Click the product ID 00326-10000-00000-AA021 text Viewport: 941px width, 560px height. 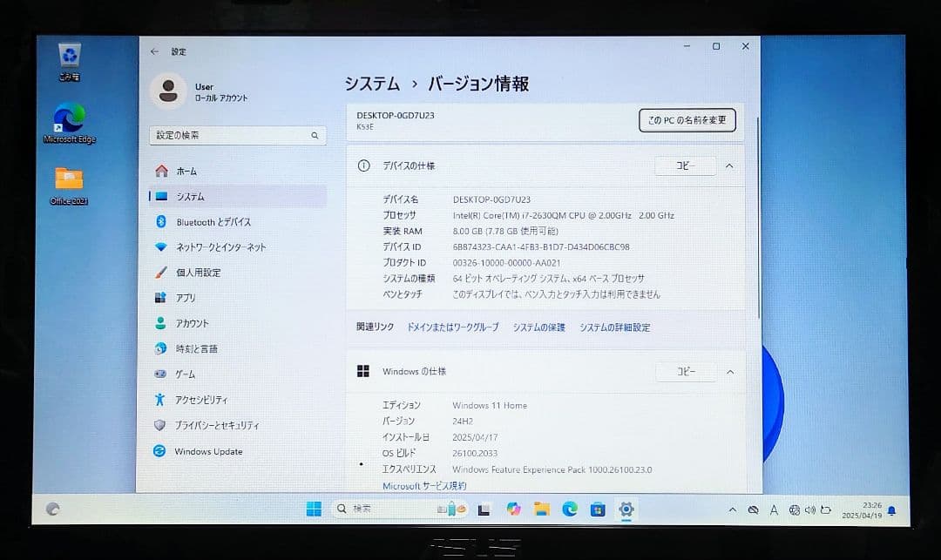(x=506, y=263)
